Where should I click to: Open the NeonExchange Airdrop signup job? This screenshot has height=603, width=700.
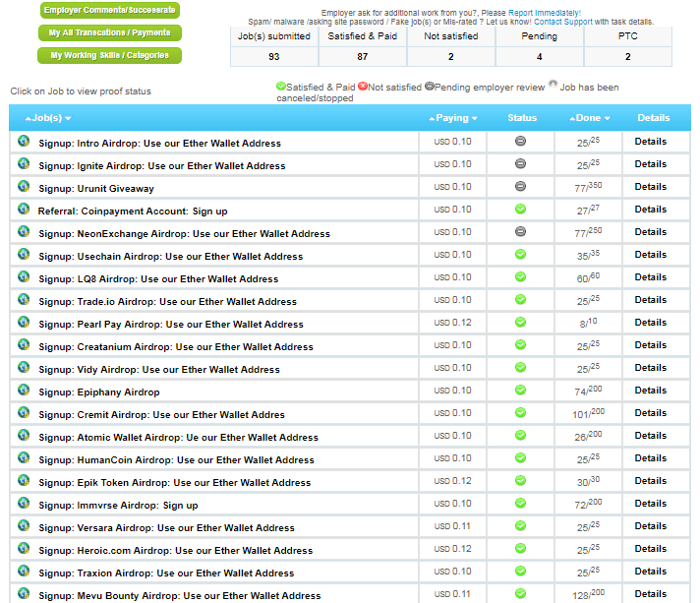pos(185,233)
